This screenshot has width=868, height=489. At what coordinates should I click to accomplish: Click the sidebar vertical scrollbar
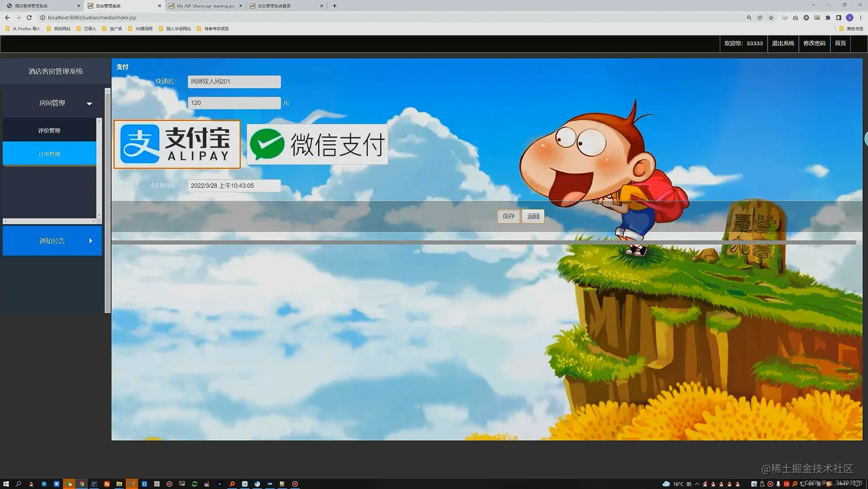107,201
